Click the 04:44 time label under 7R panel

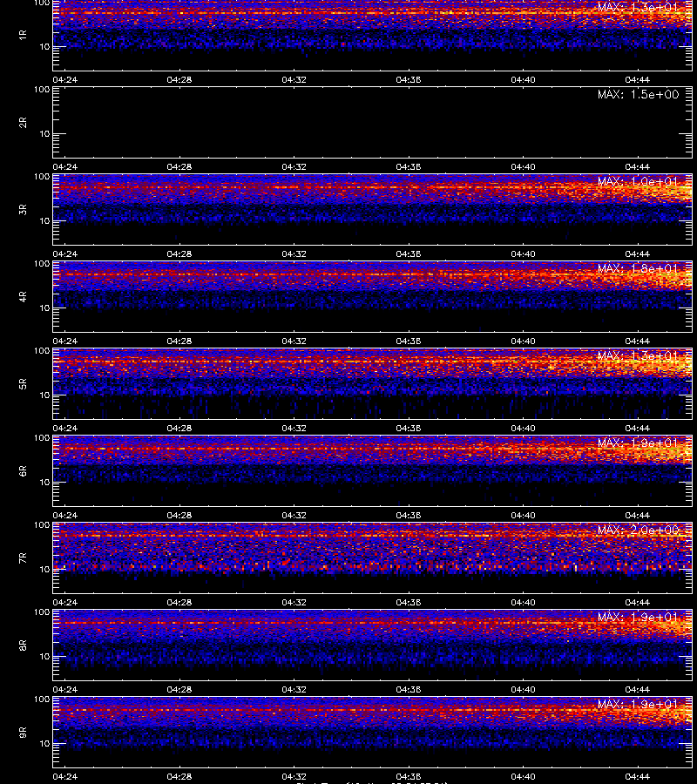tap(638, 603)
